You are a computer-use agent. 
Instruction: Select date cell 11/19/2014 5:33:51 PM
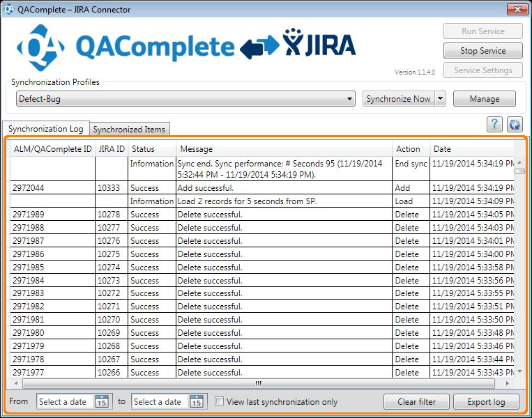[x=472, y=306]
